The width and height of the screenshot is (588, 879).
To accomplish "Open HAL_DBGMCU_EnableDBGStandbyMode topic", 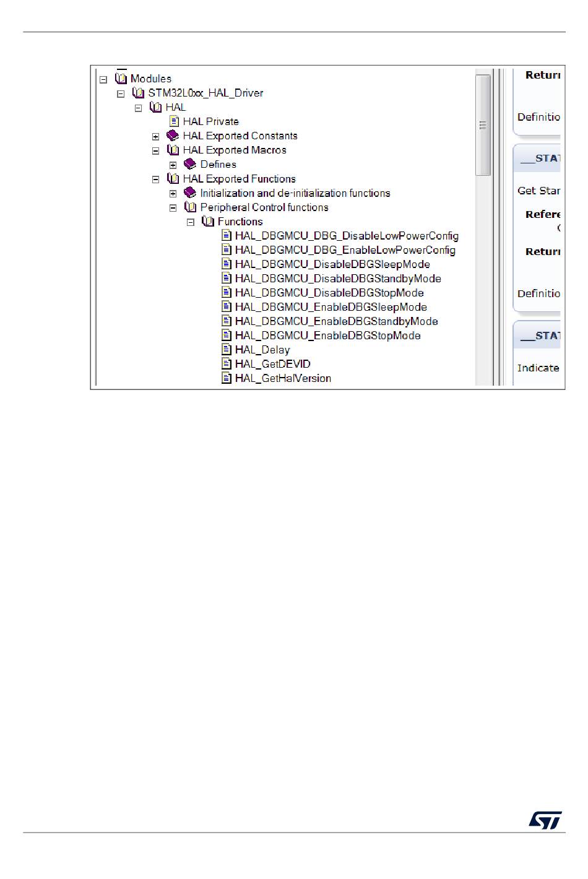I will click(337, 321).
